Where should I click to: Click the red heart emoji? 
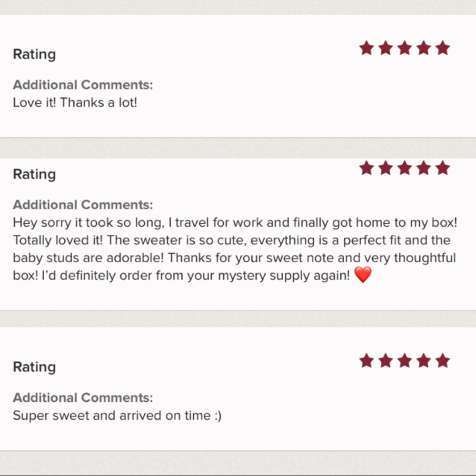point(363,275)
